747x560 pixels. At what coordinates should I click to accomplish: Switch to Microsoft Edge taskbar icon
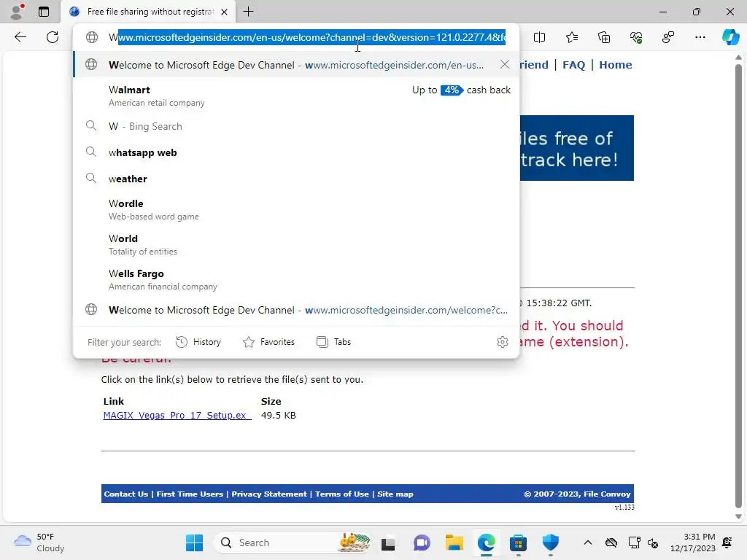(x=486, y=542)
